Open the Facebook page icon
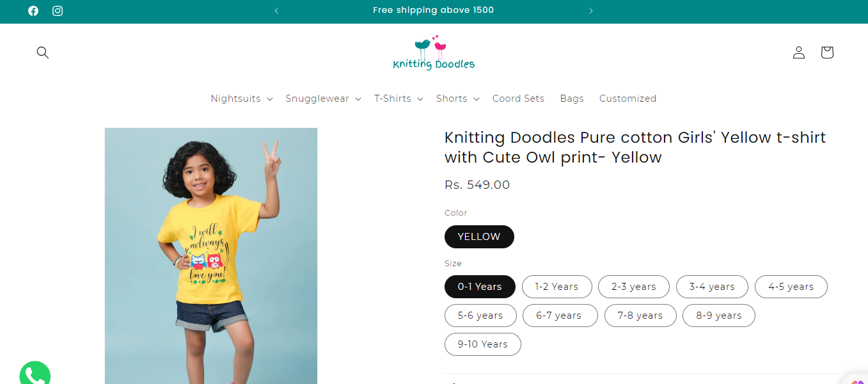Screen dimensions: 868x384 (x=33, y=11)
